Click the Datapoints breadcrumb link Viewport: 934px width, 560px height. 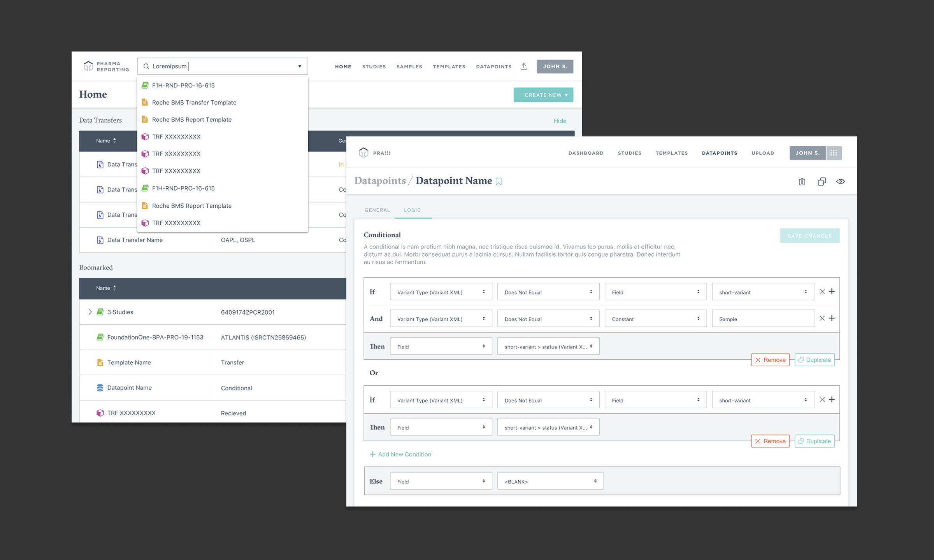[x=380, y=181]
